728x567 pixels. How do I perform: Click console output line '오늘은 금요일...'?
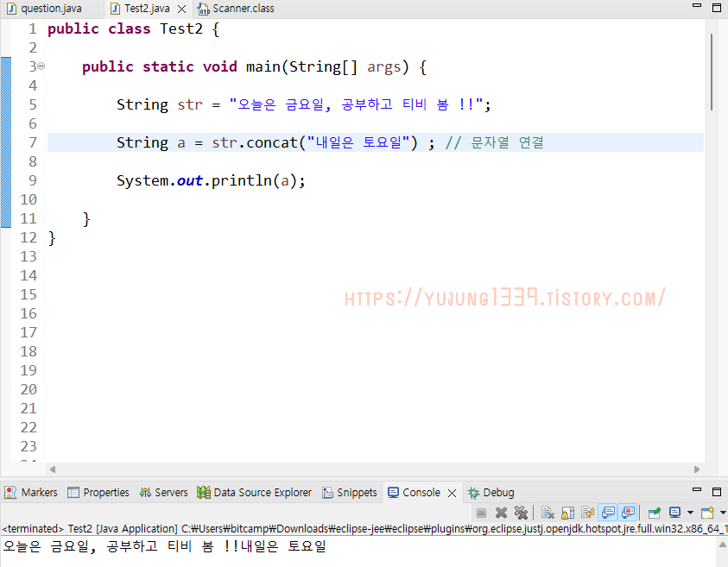164,546
